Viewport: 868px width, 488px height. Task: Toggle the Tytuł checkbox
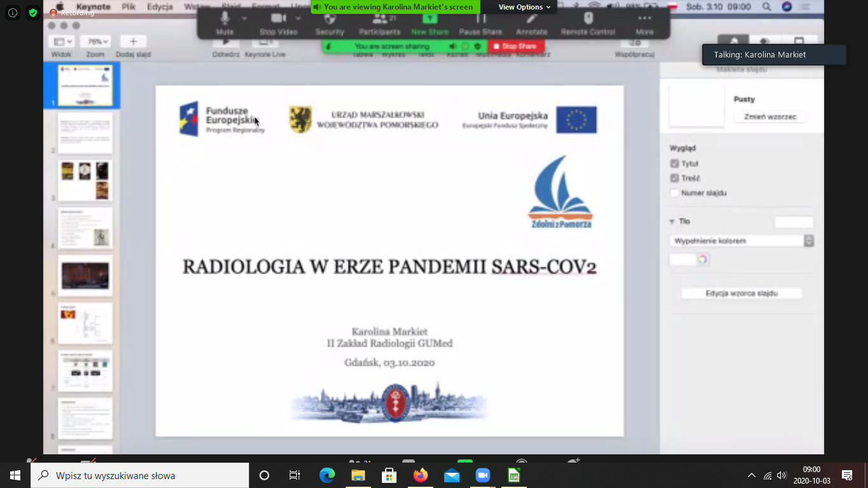[x=675, y=164]
